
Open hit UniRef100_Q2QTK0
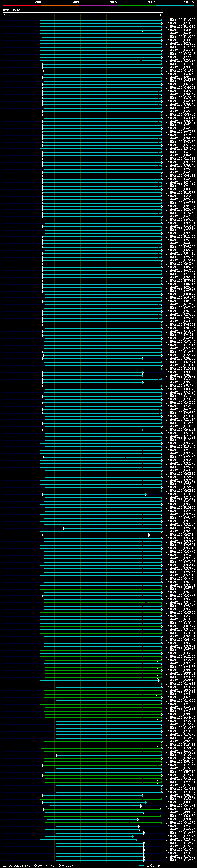point(180,840)
